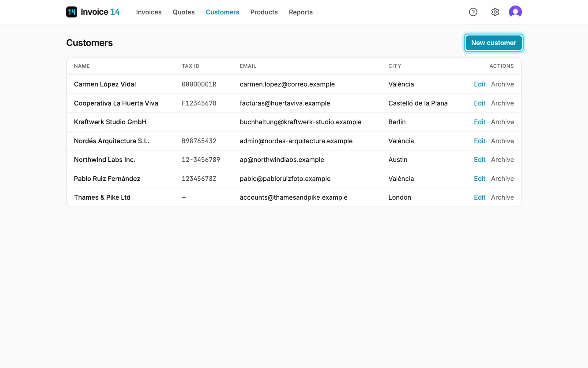Archive Thames & Pike Ltd
The width and height of the screenshot is (588, 368).
pyautogui.click(x=503, y=197)
